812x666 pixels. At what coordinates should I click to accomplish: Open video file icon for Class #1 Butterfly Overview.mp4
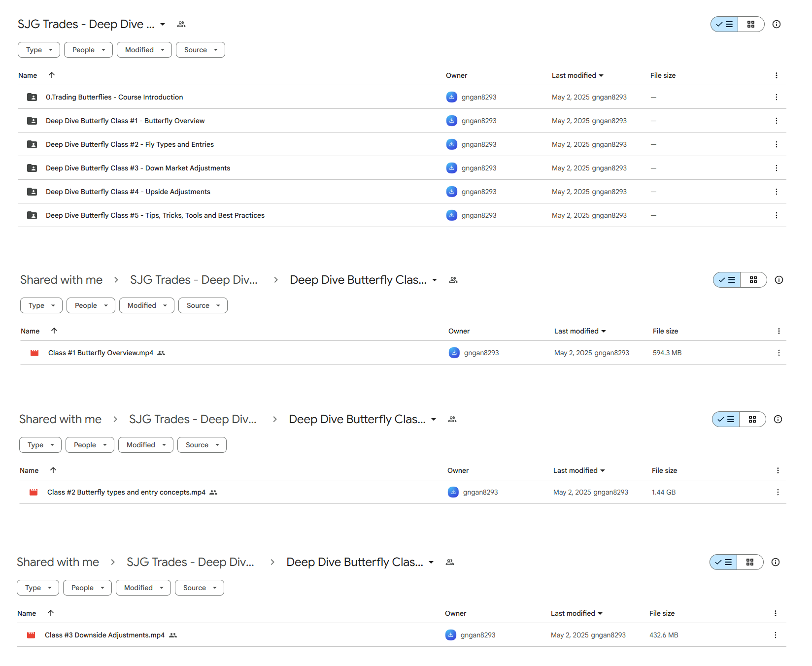34,353
